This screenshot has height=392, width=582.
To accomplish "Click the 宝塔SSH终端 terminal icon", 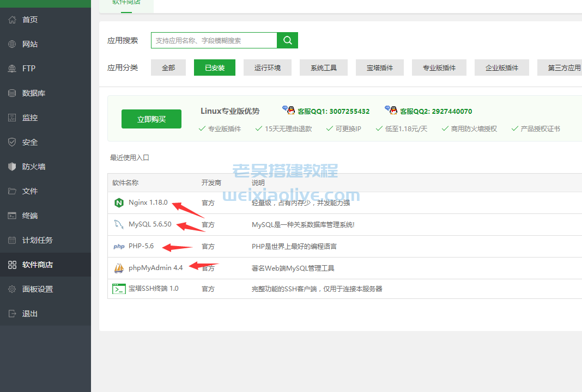I will (119, 289).
